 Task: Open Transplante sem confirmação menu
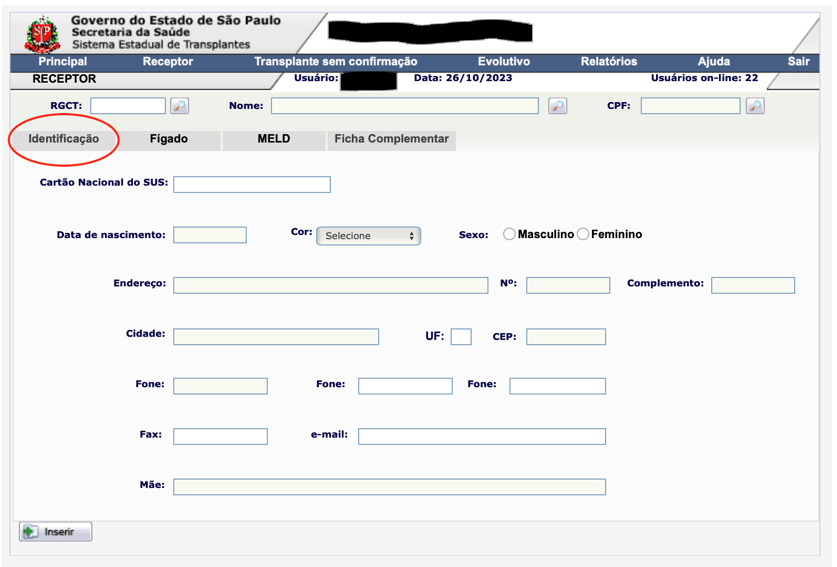pos(335,62)
